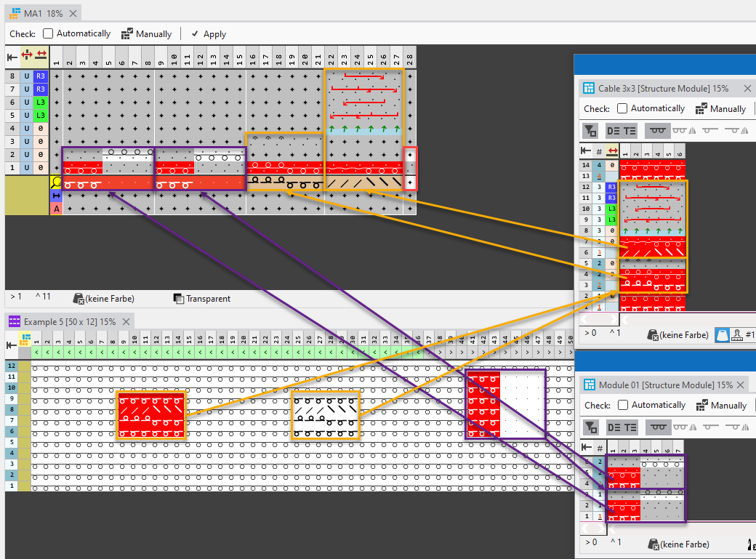
Task: Tick the Automatically checkbox in Cable 3x3
Action: pyautogui.click(x=622, y=108)
